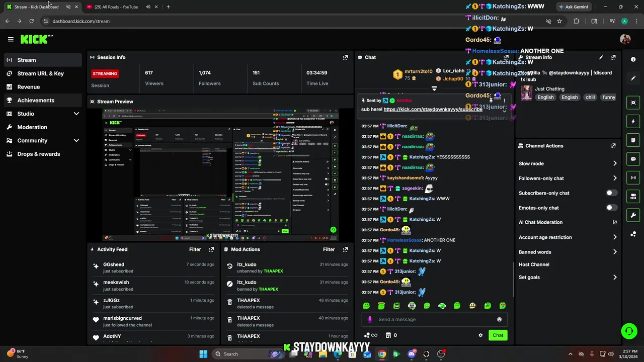Open Discord from the taskbar
Screen dimensions: 644x362
pyautogui.click(x=412, y=354)
